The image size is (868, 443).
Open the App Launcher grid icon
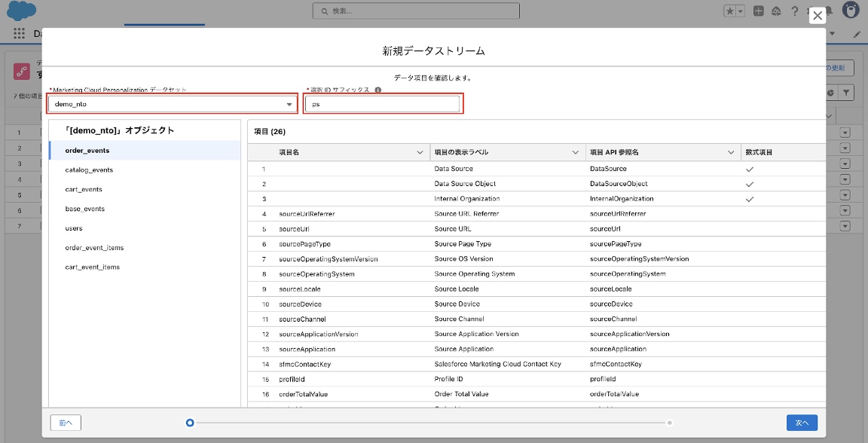point(19,34)
